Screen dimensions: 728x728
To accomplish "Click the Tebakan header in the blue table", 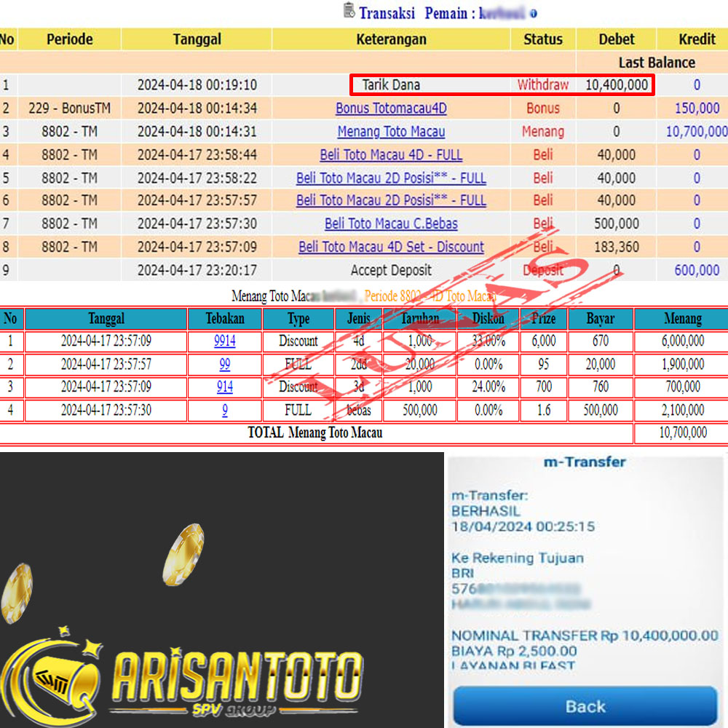I will click(x=225, y=319).
